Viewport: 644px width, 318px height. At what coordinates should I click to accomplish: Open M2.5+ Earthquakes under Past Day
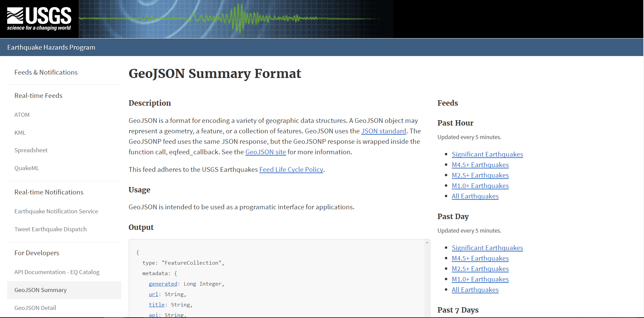[480, 268]
